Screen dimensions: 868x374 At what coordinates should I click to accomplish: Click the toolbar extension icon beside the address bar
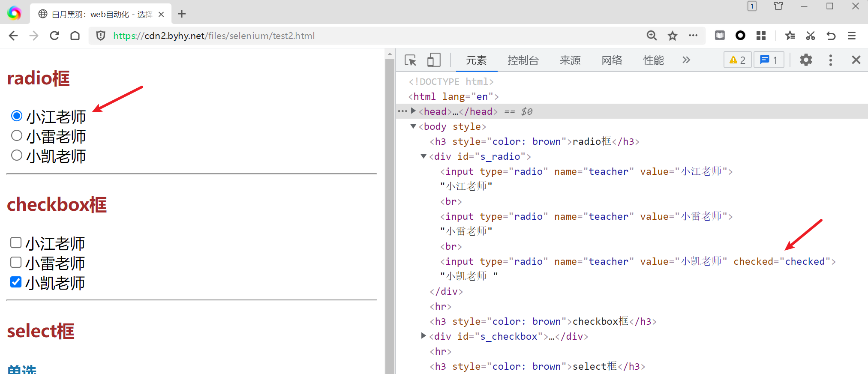pos(720,36)
